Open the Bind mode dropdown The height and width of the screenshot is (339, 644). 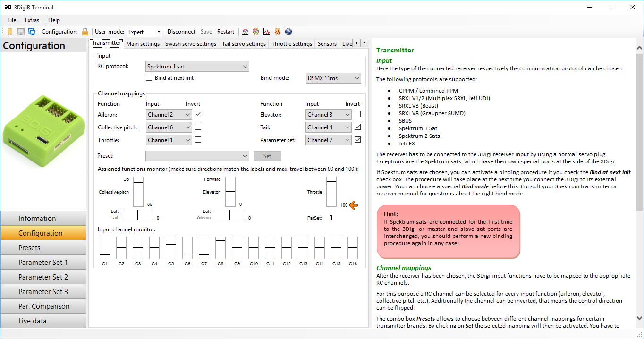pos(333,78)
